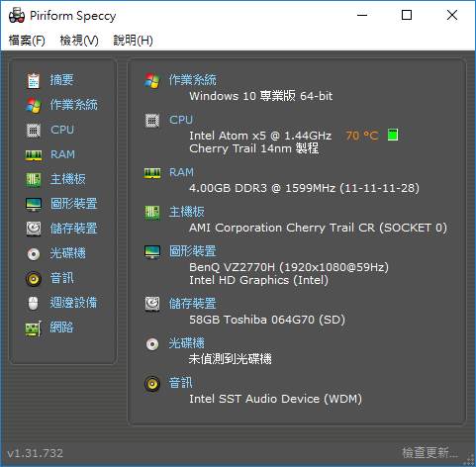Click the hard disk icon in summary pane
Viewport: 476px width, 467px height.
(x=152, y=304)
